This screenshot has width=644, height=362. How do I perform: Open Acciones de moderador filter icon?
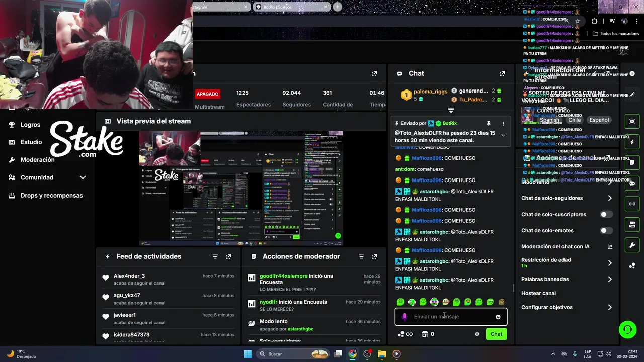pyautogui.click(x=361, y=256)
